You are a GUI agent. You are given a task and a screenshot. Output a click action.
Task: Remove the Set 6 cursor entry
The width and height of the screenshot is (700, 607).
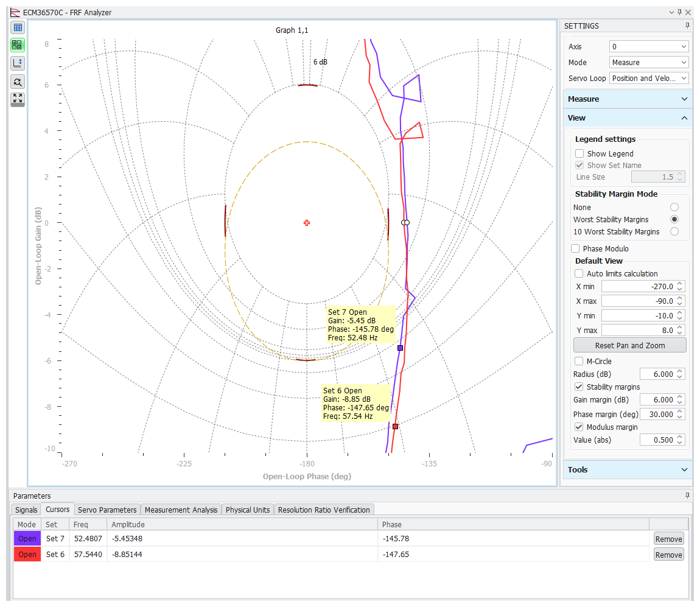coord(668,554)
